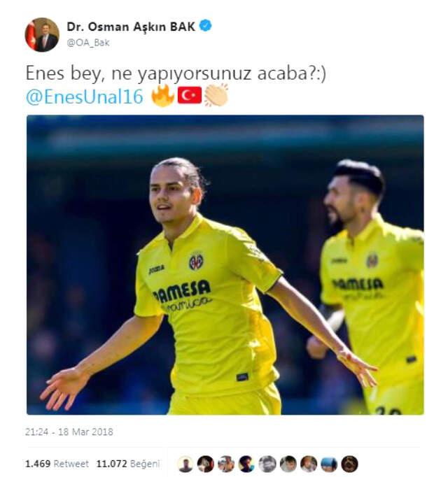Open Dr. Osman Aşkın BAK's profile picture

pos(42,34)
